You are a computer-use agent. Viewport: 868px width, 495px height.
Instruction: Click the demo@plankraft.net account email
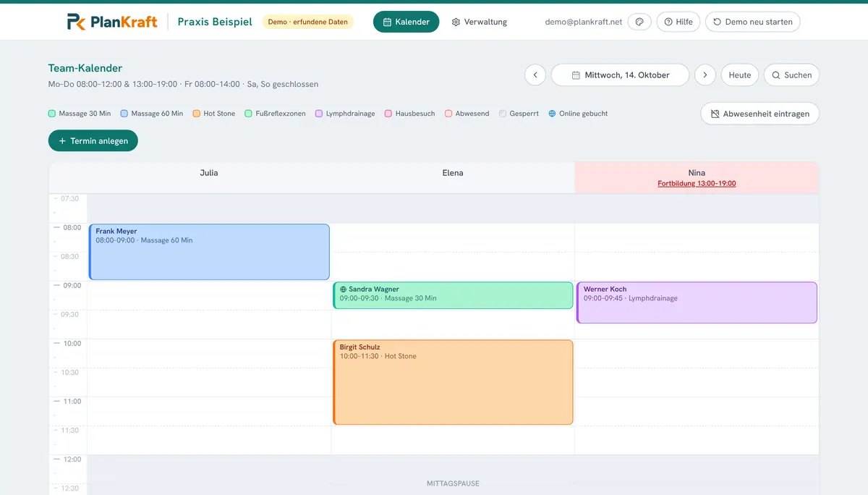pyautogui.click(x=584, y=22)
